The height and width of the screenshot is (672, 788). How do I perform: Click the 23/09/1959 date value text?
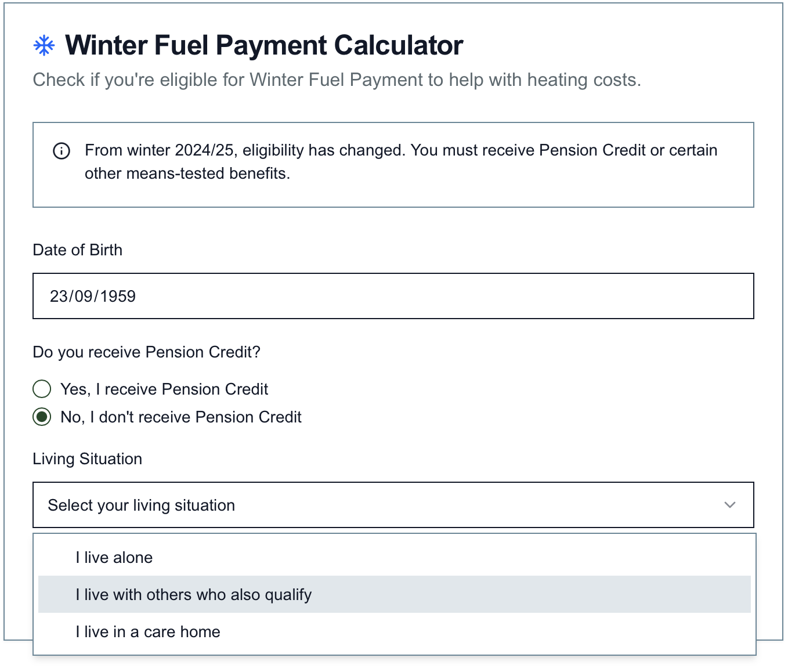93,296
